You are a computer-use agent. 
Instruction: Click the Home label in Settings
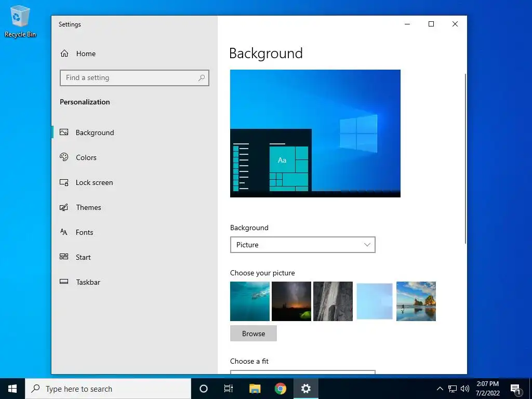click(86, 54)
